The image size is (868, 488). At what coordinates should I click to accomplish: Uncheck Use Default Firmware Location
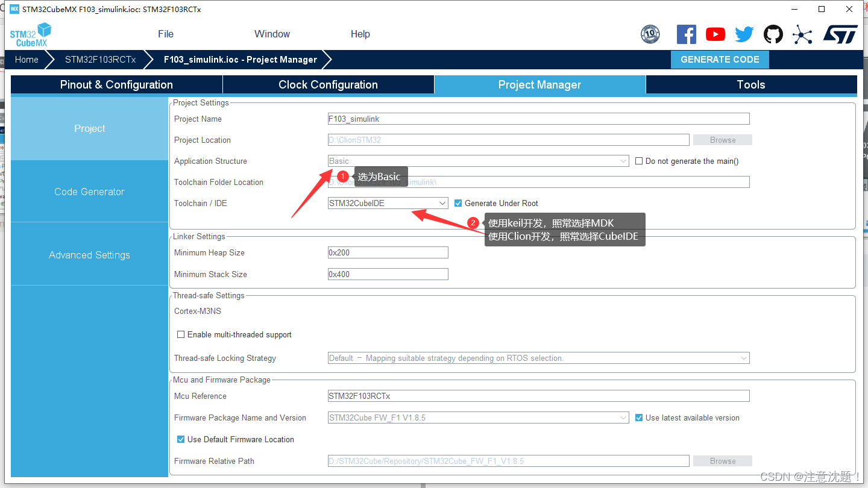tap(181, 439)
